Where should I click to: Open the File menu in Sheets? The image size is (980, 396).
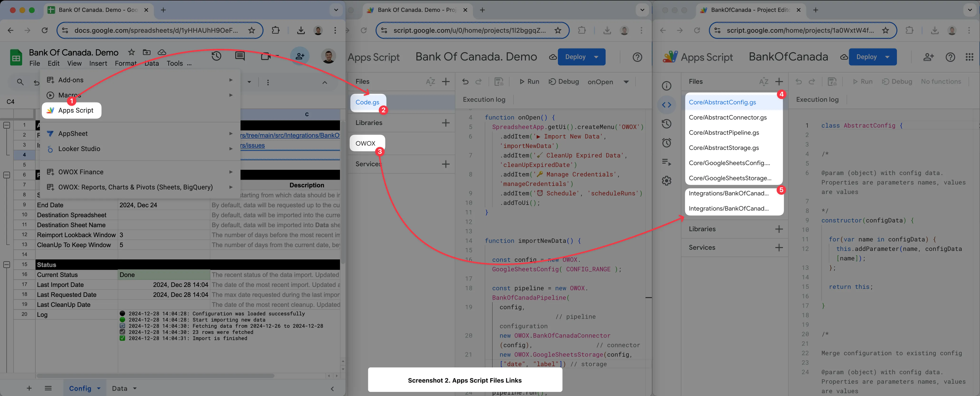(35, 64)
